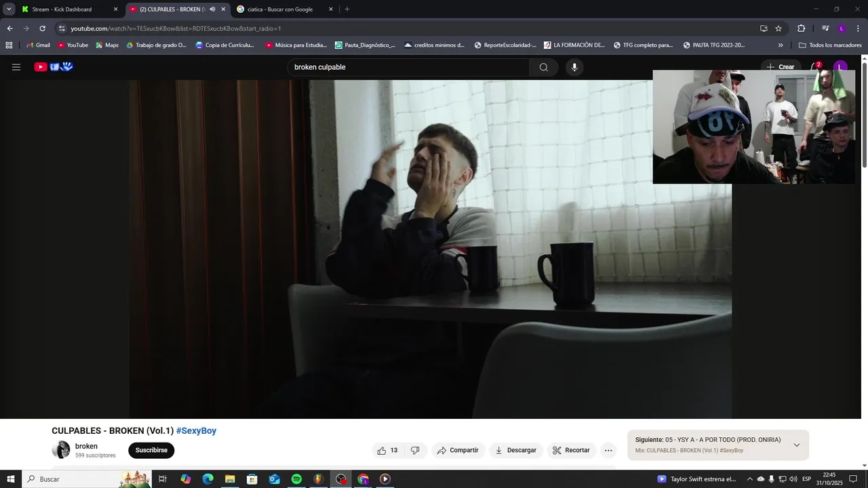Image resolution: width=868 pixels, height=488 pixels.
Task: Open the YouTube guide hamburger menu
Action: (x=16, y=67)
